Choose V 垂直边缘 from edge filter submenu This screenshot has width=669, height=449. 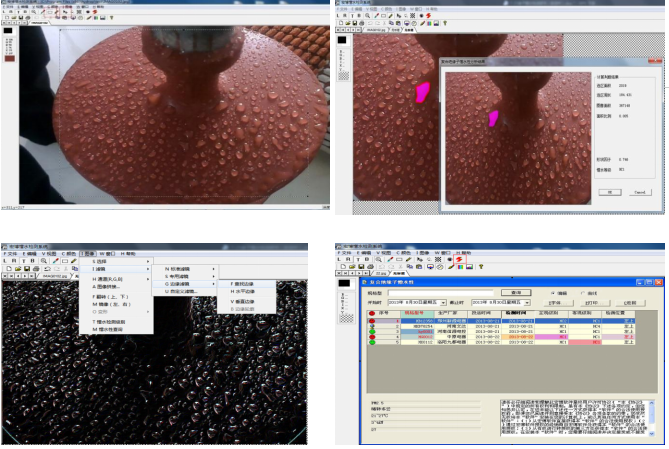tap(241, 300)
